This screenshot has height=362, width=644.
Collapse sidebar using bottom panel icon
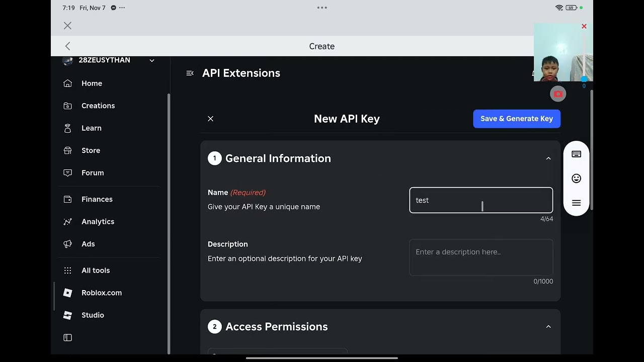pos(68,338)
